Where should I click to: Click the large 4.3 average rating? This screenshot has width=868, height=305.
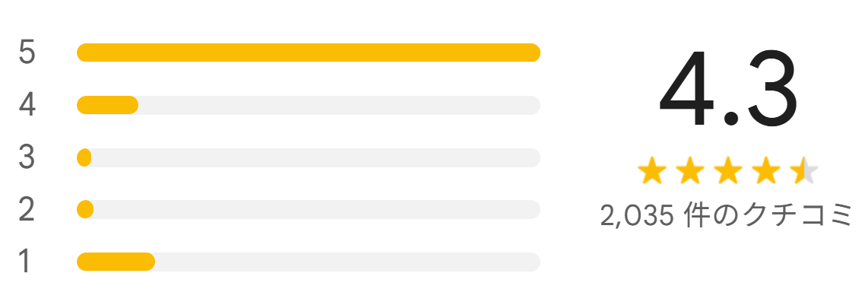pyautogui.click(x=727, y=91)
